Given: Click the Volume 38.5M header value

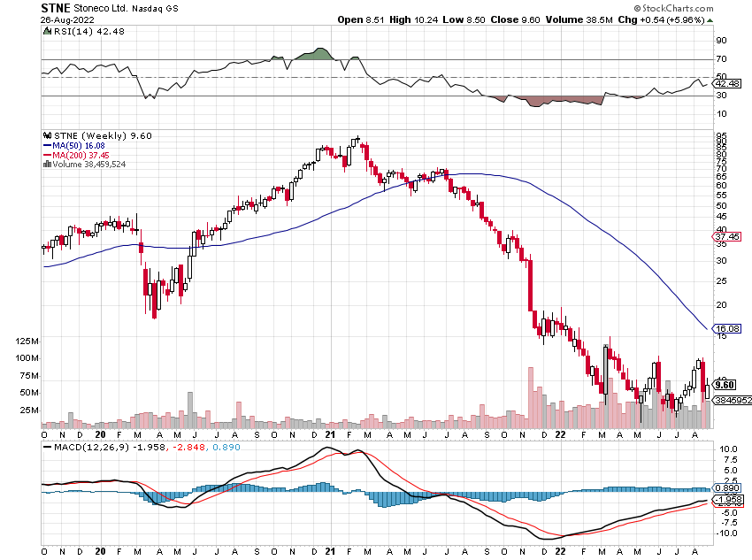Looking at the screenshot, I should 579,19.
